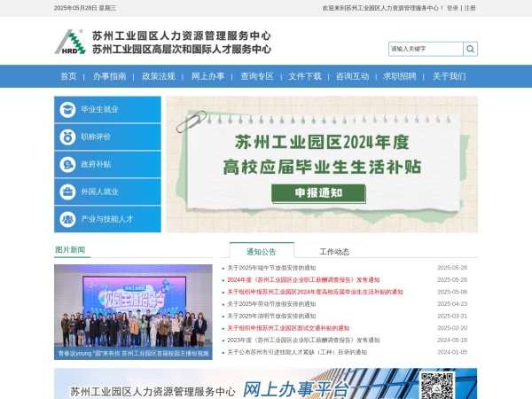Image resolution: width=532 pixels, height=399 pixels.
Task: Open 关于2025年清明节放假安排的通知
Action: coord(271,316)
